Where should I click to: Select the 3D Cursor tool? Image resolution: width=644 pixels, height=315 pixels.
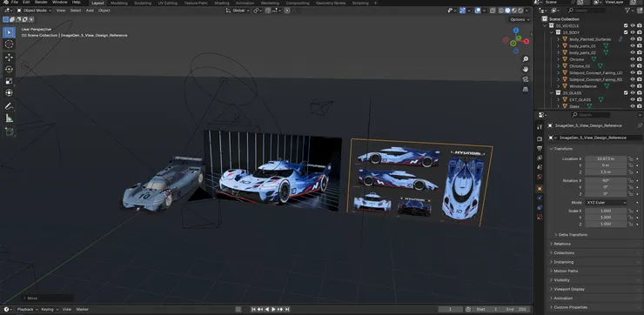tap(9, 44)
